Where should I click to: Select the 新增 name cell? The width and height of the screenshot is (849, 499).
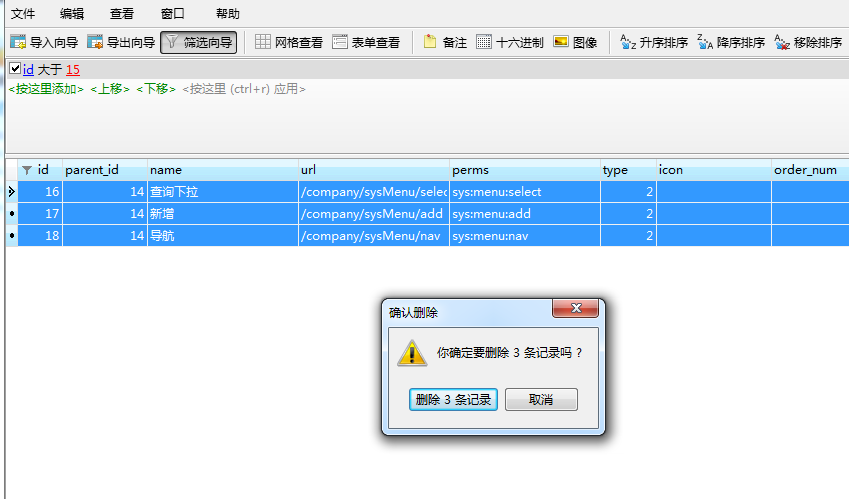tap(223, 214)
